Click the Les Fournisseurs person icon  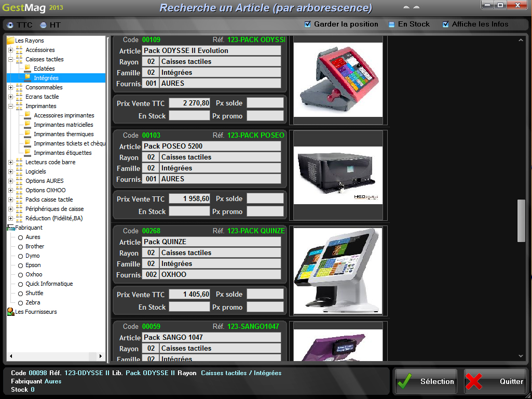point(10,312)
